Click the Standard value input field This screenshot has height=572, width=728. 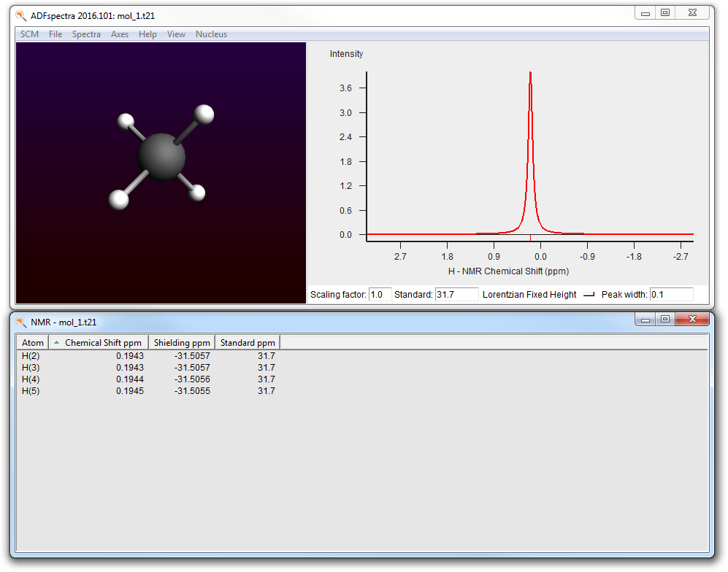[x=456, y=295]
